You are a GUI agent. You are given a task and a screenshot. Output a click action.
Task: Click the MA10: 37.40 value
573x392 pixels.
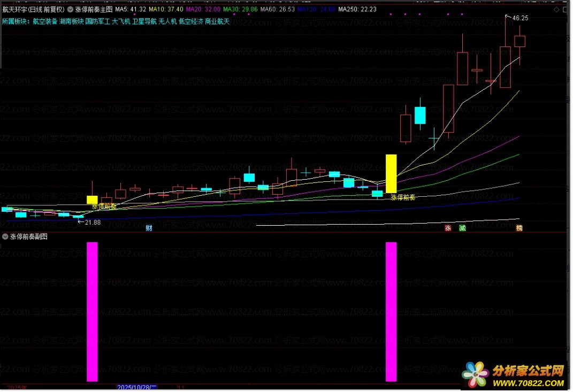pyautogui.click(x=166, y=10)
